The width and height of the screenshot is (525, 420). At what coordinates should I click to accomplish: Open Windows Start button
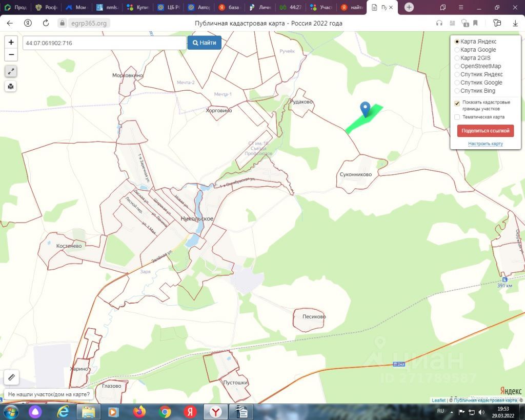tap(11, 412)
